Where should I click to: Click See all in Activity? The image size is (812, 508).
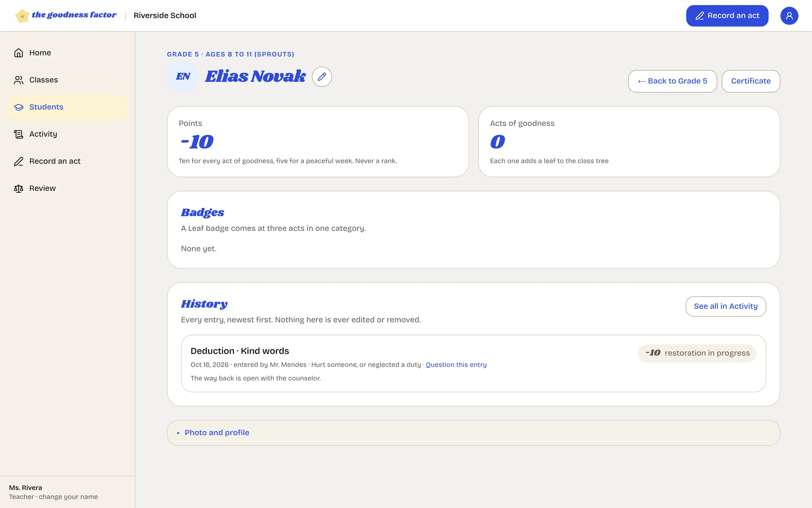point(726,306)
